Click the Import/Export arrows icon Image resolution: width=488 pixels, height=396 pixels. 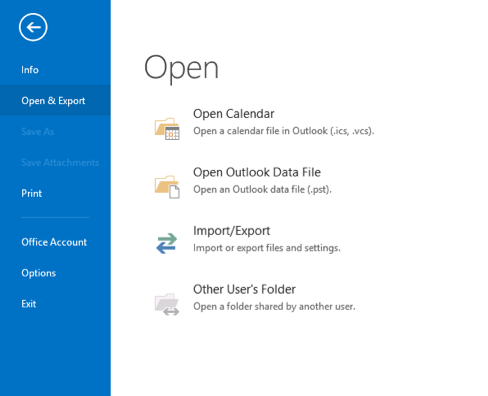click(166, 243)
